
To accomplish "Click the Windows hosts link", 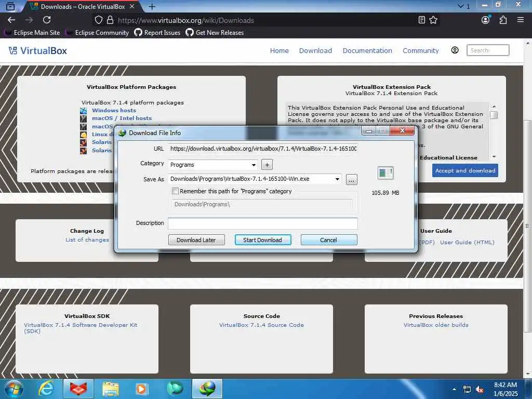I will pyautogui.click(x=114, y=110).
